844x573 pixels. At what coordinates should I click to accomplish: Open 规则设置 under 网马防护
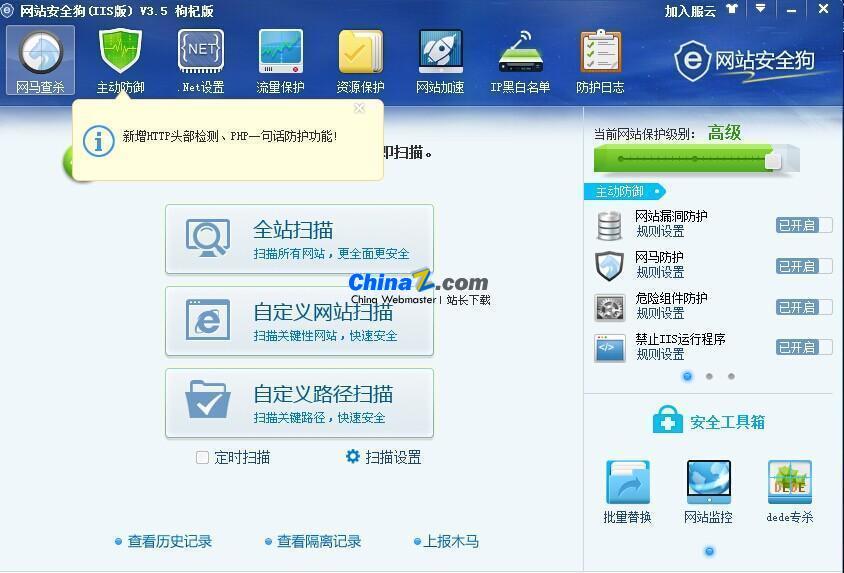coord(660,273)
